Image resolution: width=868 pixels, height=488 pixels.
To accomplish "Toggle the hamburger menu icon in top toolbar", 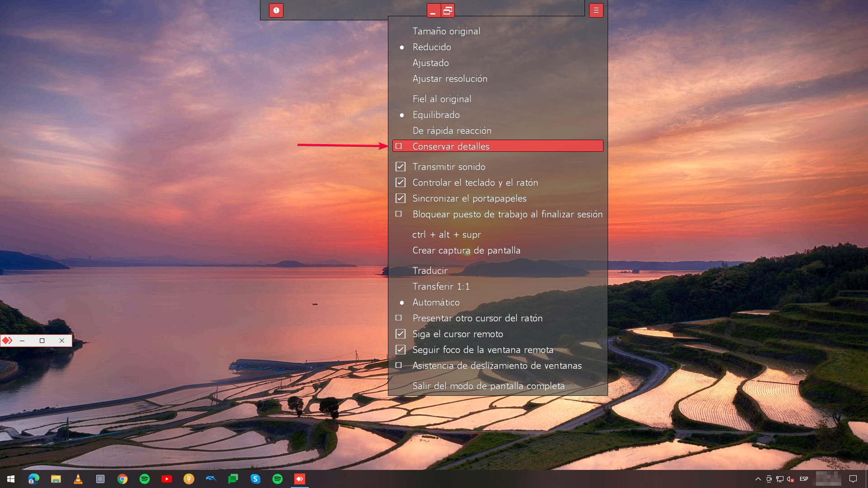I will pyautogui.click(x=596, y=10).
